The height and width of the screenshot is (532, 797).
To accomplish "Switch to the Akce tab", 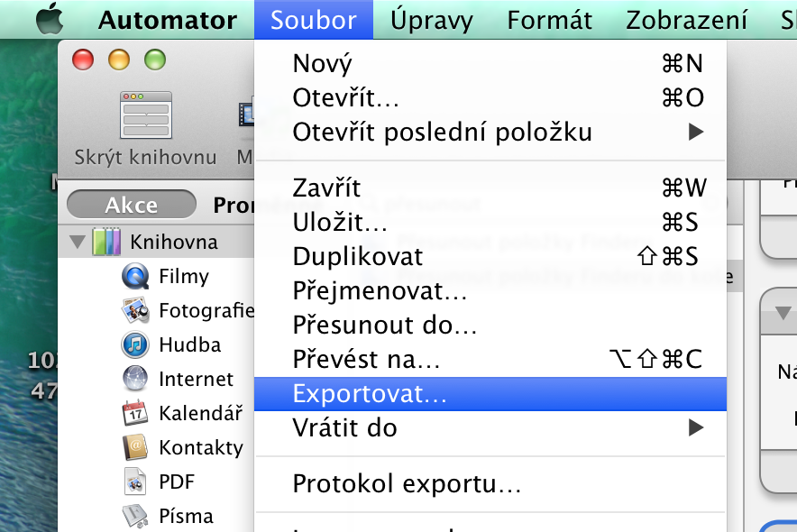I will click(x=131, y=206).
